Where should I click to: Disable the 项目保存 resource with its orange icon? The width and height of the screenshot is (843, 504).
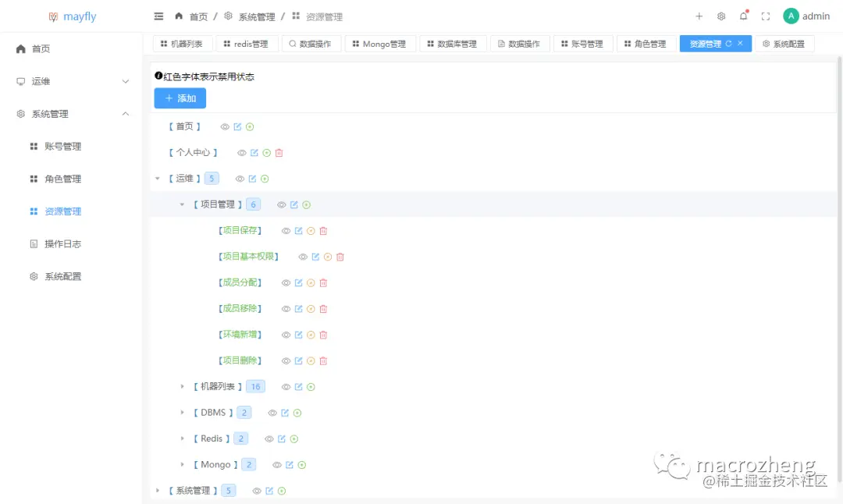coord(311,231)
